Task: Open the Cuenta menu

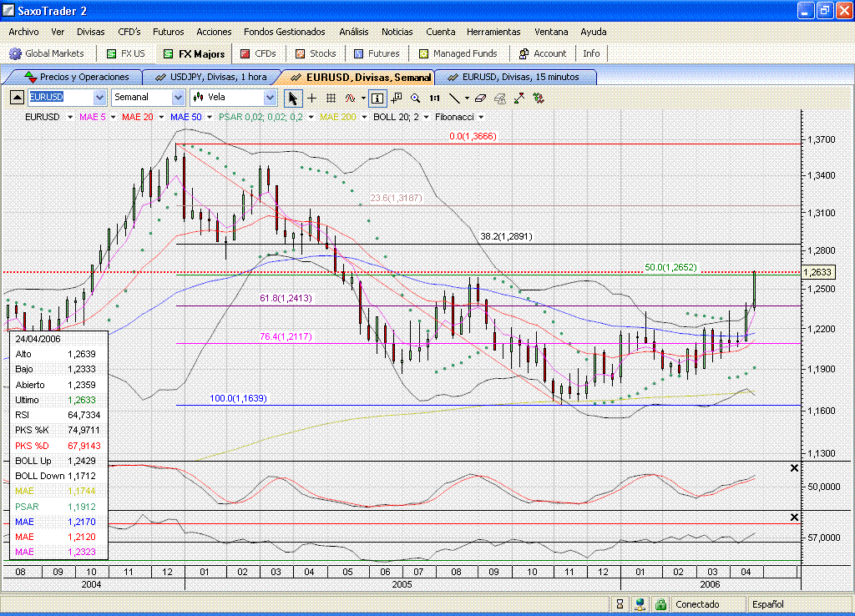Action: click(441, 33)
